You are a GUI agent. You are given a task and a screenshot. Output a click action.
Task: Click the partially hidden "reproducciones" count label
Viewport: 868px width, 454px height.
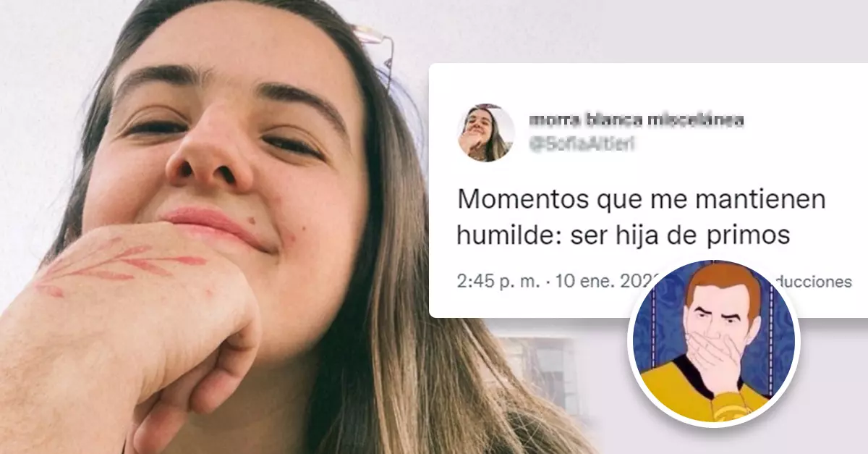point(818,282)
